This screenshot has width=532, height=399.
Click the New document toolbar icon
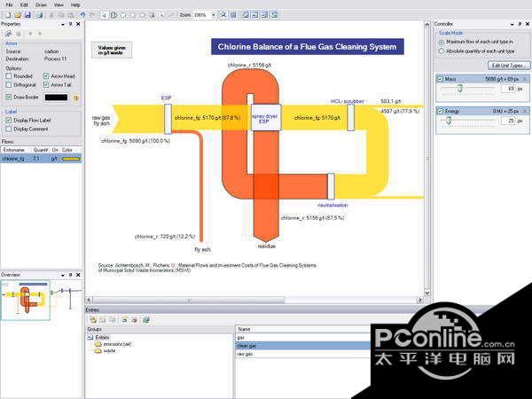click(8, 15)
